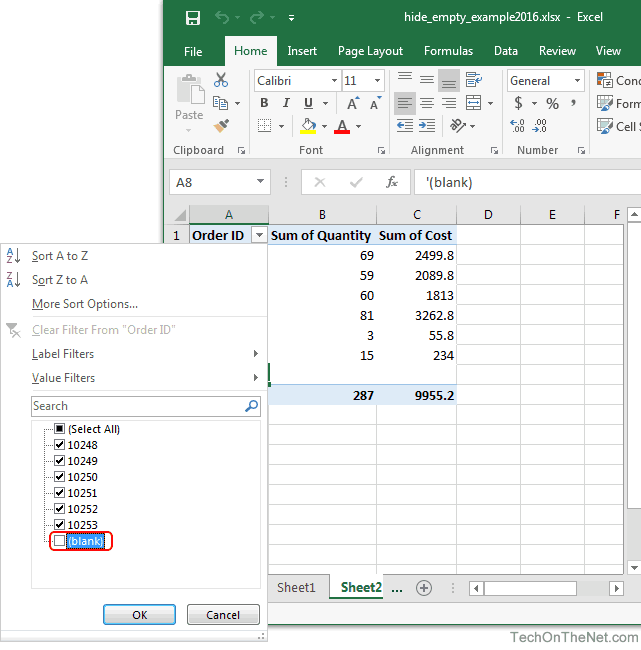Click Bottom Align icon
The image size is (641, 650).
coord(449,80)
